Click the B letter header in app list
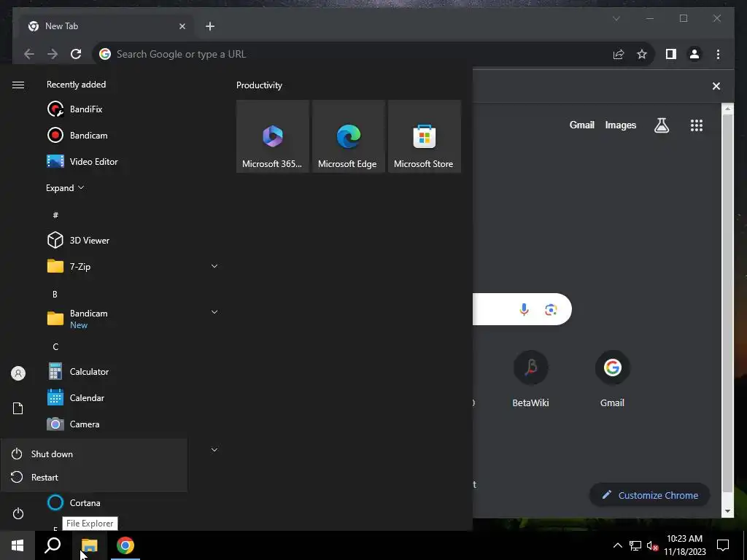Screen dimensions: 747x560 pyautogui.click(x=55, y=295)
